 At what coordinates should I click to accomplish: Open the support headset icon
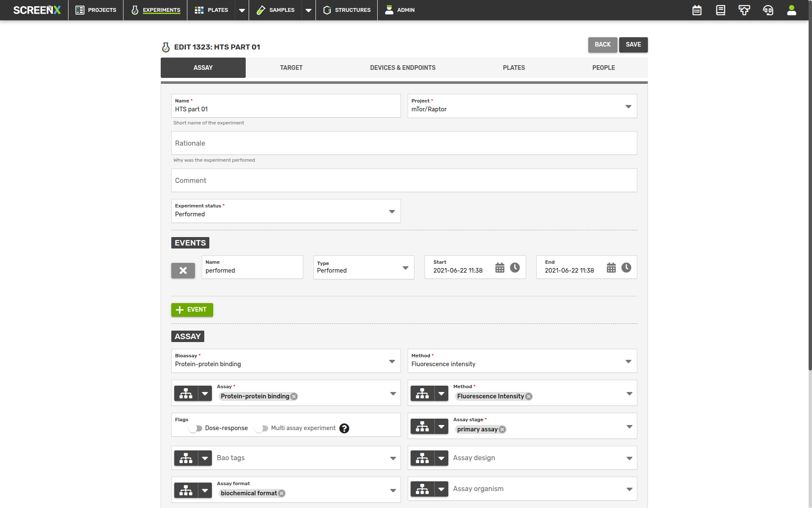768,10
